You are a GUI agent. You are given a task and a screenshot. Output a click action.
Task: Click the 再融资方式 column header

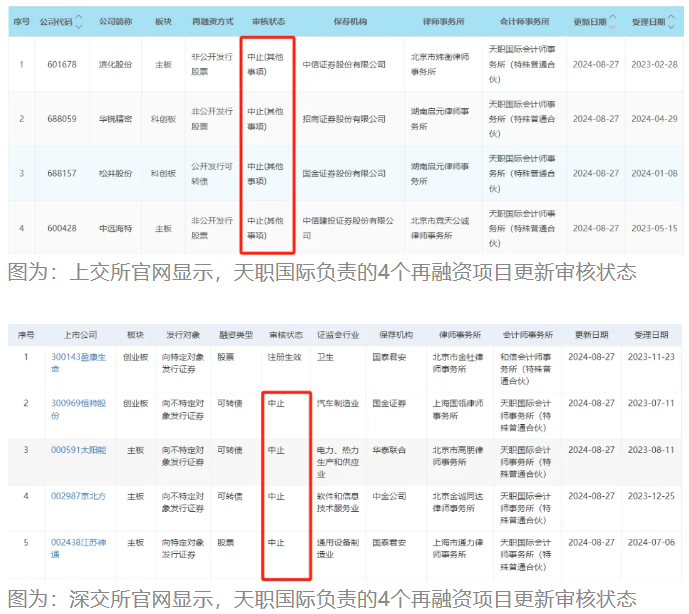coord(213,21)
